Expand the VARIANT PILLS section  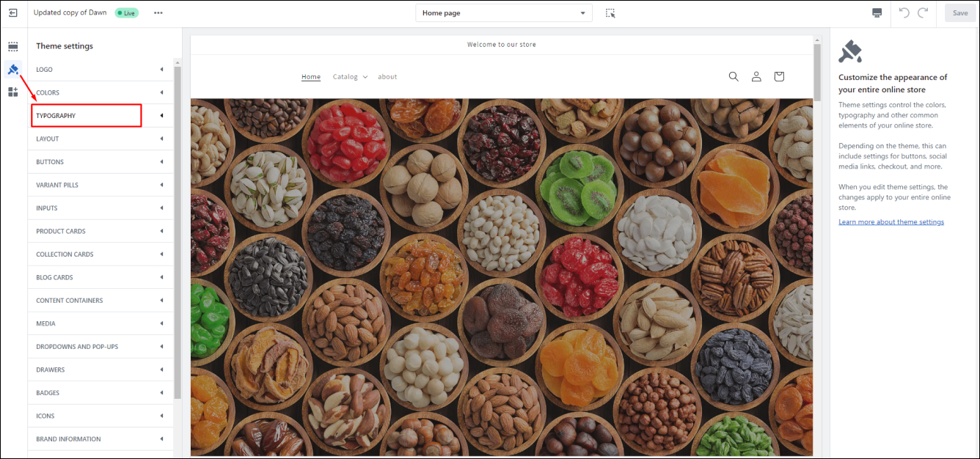coord(100,185)
